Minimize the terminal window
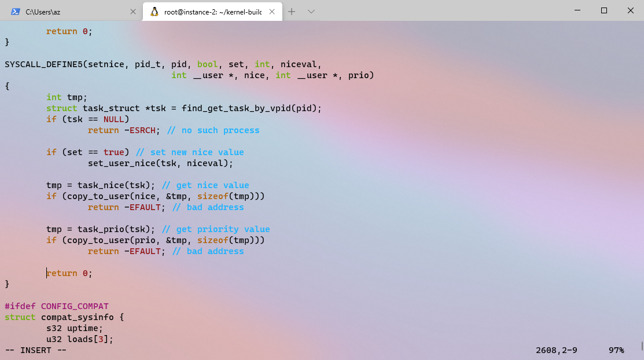644x360 pixels. click(x=577, y=10)
